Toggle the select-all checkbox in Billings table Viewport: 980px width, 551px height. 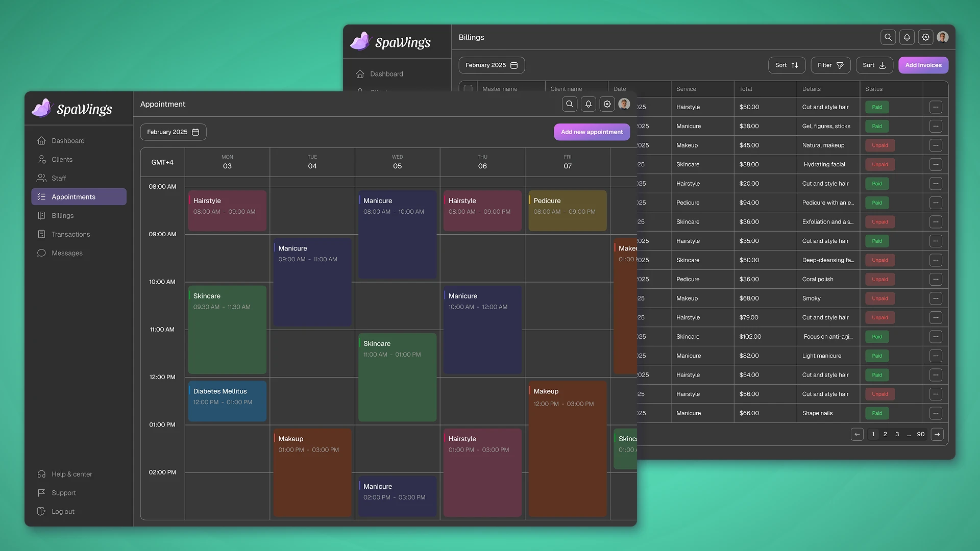click(x=468, y=89)
